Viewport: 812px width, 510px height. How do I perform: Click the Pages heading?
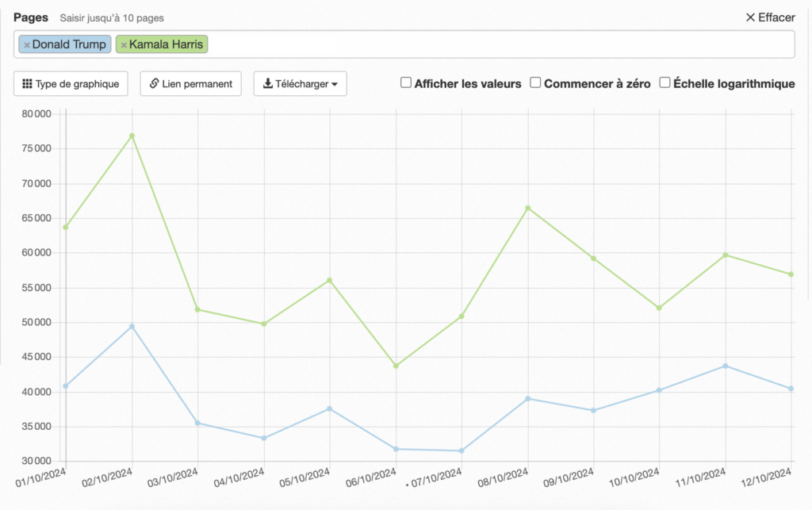(31, 17)
